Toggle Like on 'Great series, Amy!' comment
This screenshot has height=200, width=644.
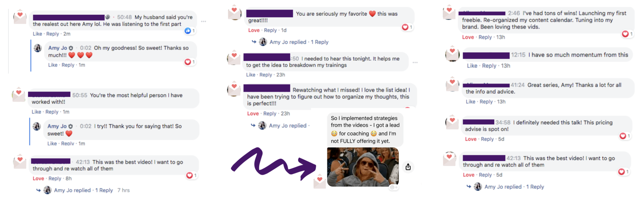[470, 102]
